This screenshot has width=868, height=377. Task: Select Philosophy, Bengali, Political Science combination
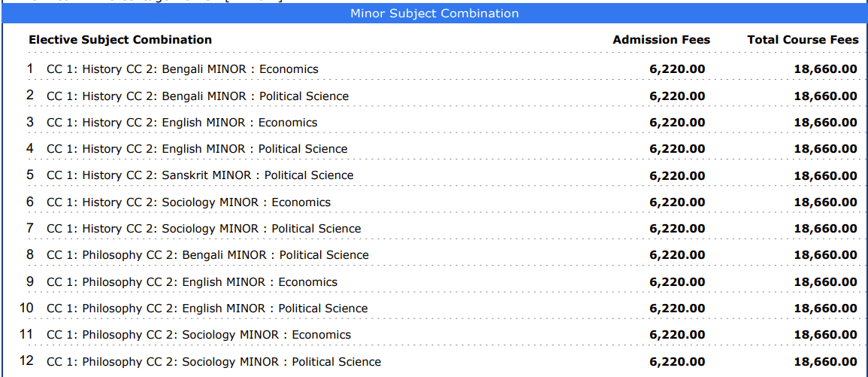pyautogui.click(x=207, y=255)
